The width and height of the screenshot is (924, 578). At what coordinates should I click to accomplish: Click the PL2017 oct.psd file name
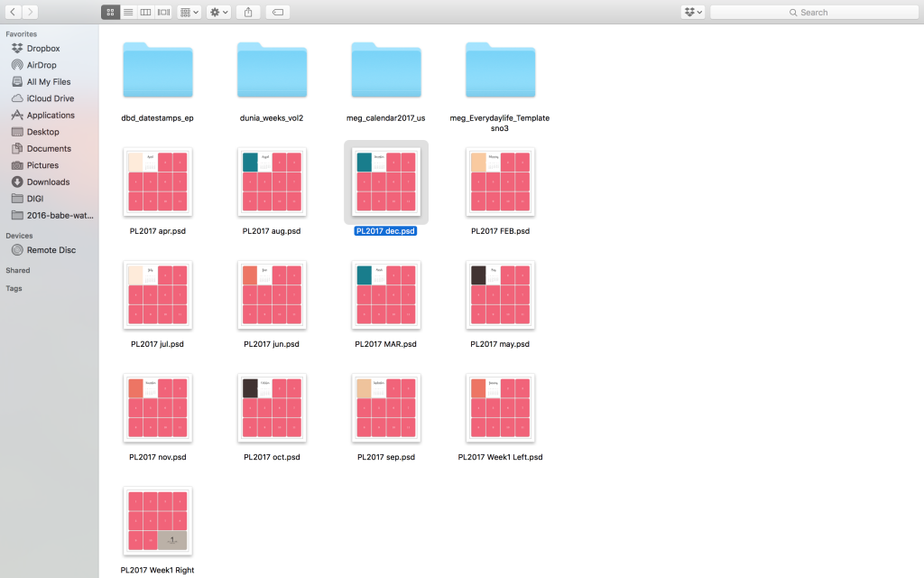click(x=272, y=457)
